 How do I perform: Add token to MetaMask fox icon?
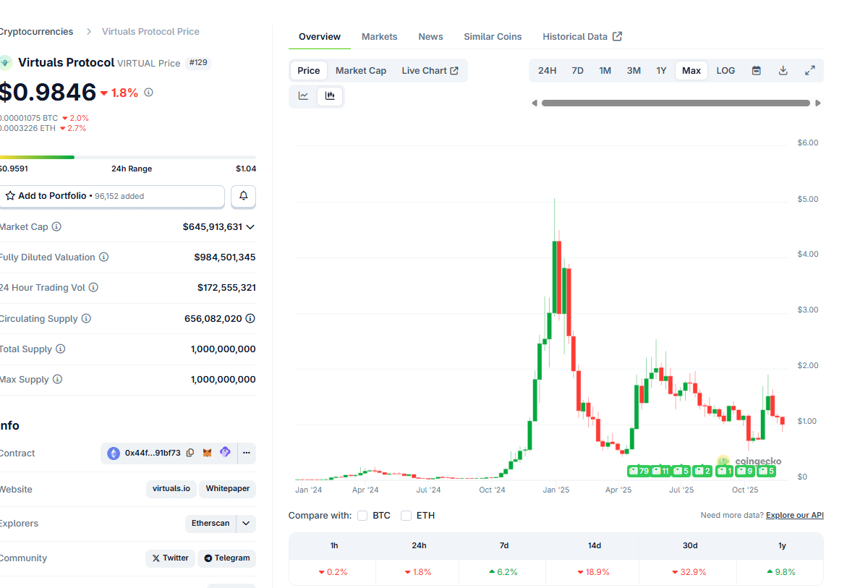208,453
